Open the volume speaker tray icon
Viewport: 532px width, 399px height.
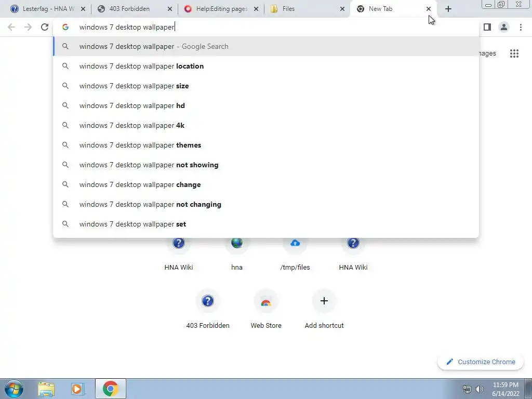pos(479,389)
